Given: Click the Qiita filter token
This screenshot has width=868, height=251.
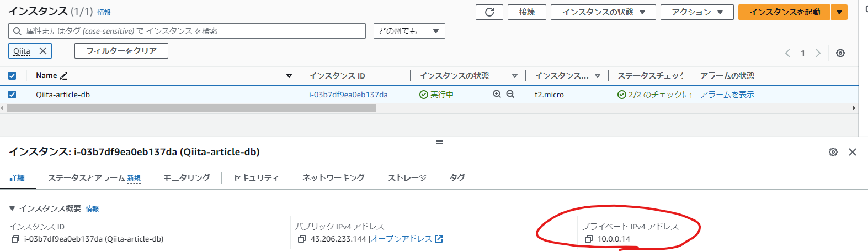Looking at the screenshot, I should [22, 51].
